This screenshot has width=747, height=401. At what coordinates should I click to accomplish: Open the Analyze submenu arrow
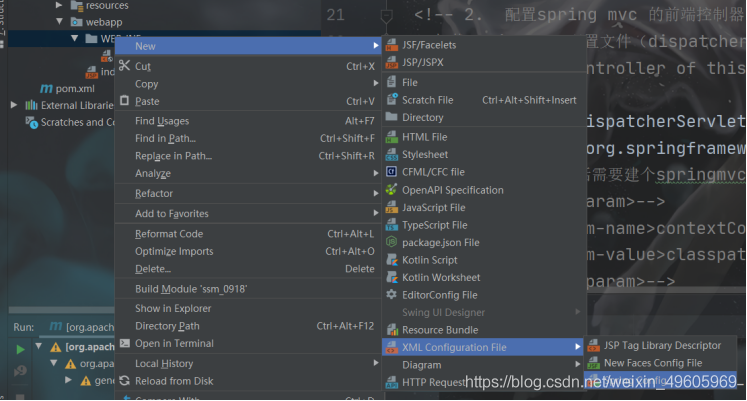tap(376, 173)
